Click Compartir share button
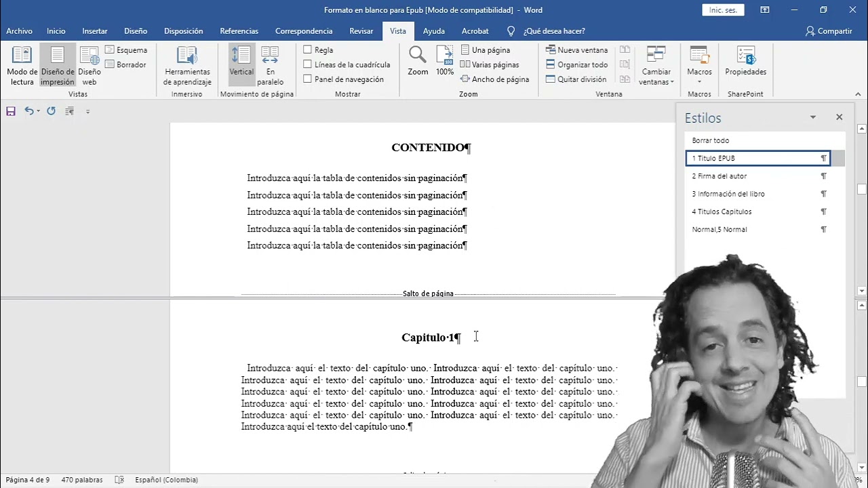868x488 pixels. [x=829, y=31]
